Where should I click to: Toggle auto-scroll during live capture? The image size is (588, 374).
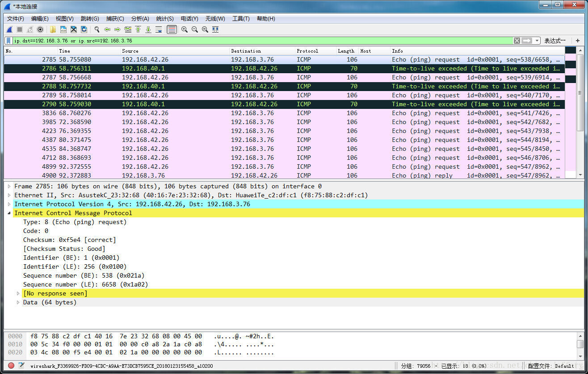coord(159,29)
